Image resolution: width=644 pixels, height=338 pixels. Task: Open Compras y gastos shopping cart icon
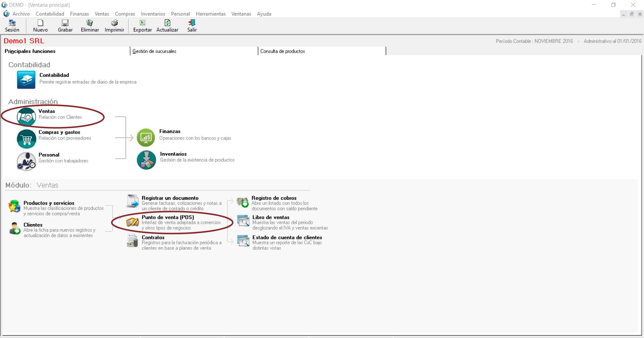[x=26, y=139]
